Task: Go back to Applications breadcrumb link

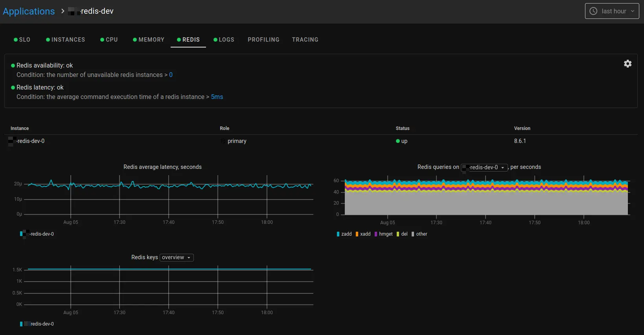Action: click(29, 11)
